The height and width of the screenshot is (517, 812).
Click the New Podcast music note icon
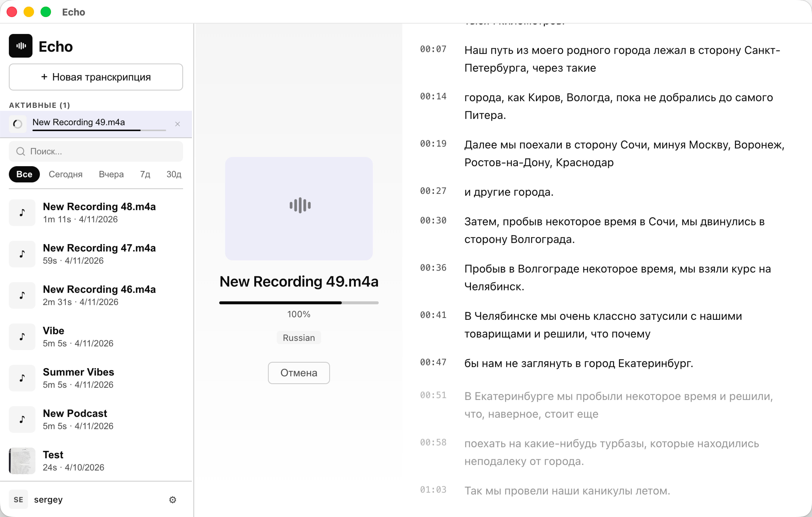pos(22,419)
